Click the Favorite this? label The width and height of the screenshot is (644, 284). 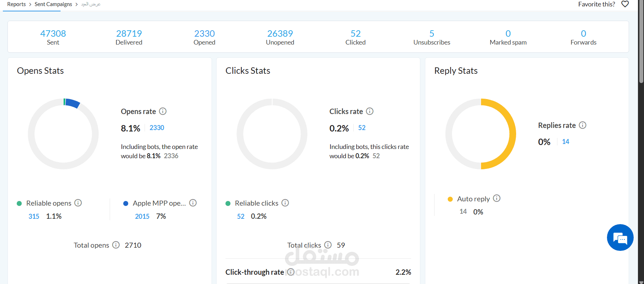click(597, 4)
